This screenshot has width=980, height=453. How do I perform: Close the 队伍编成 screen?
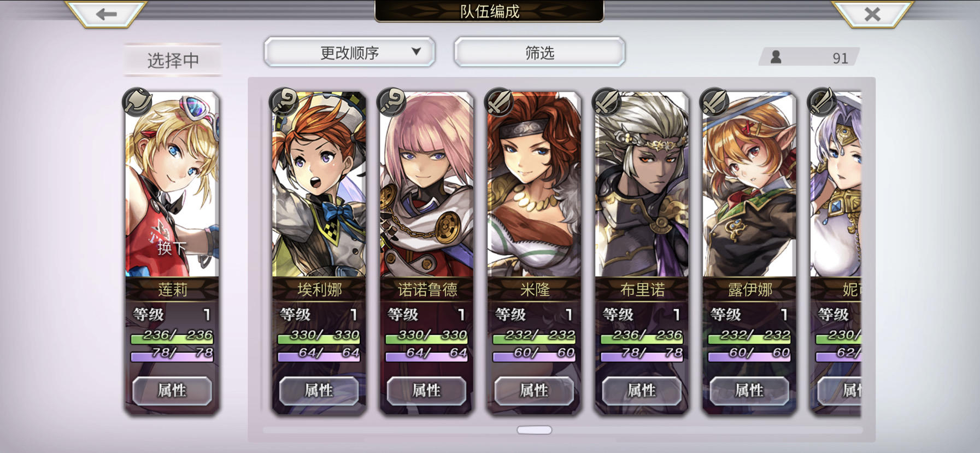tap(872, 14)
